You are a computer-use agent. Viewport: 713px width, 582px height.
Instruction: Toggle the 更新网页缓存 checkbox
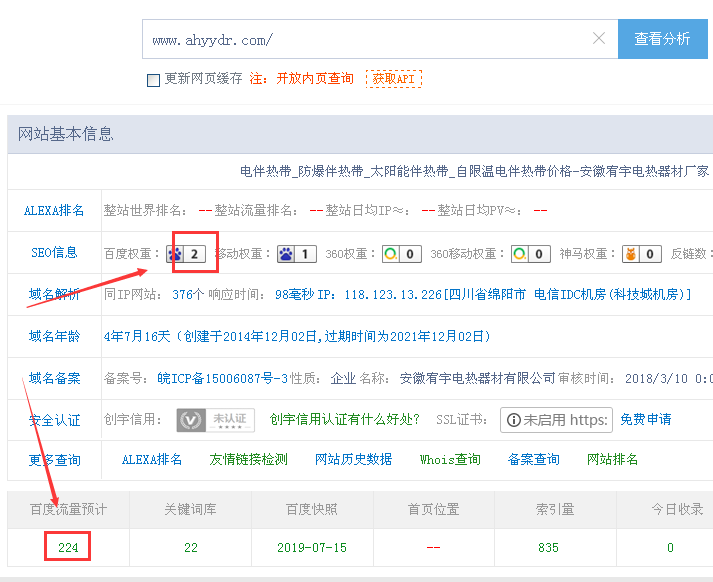[x=153, y=79]
